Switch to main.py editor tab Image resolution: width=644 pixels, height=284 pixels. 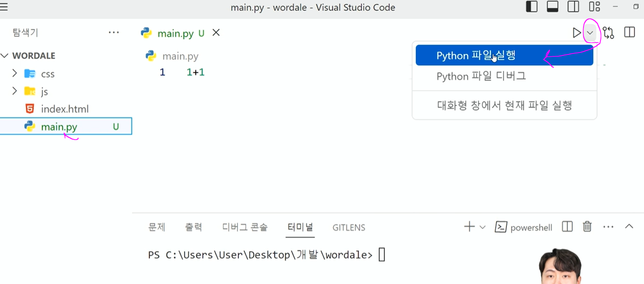click(x=175, y=33)
